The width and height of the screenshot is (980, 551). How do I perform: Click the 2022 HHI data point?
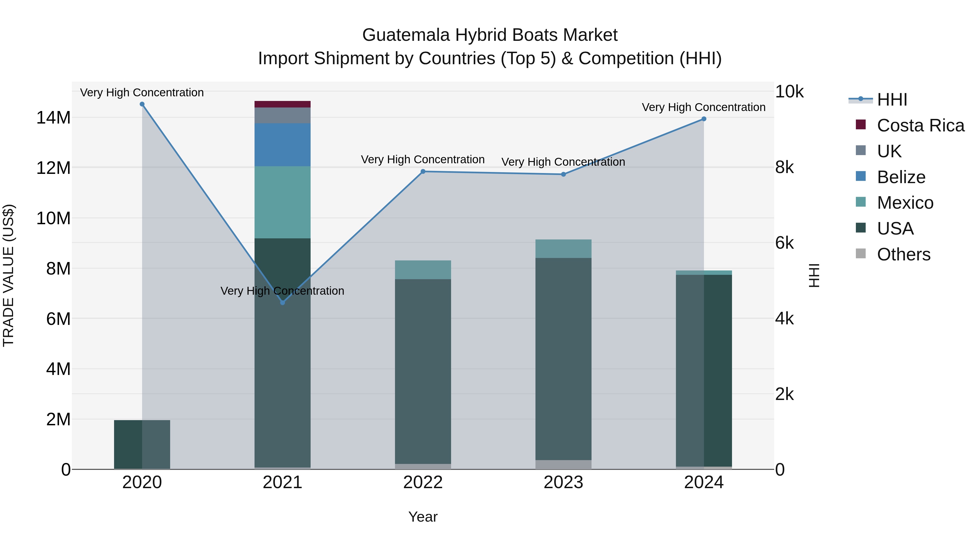[x=423, y=171]
